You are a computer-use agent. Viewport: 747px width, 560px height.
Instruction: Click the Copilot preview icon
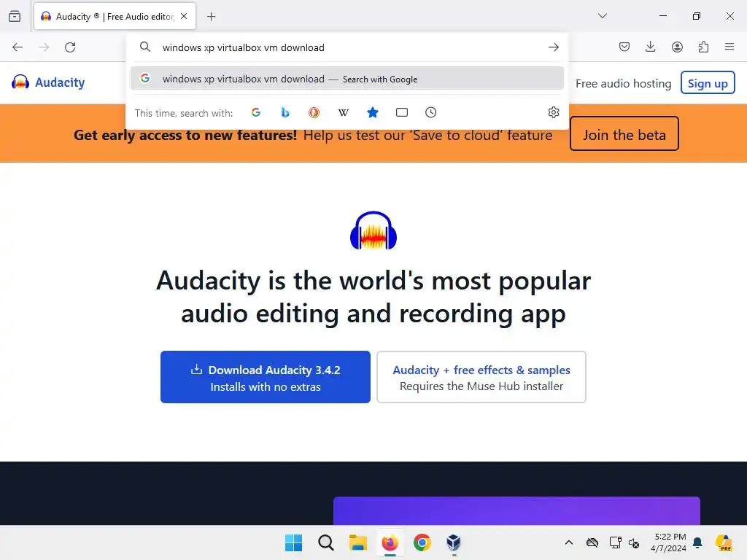click(724, 542)
